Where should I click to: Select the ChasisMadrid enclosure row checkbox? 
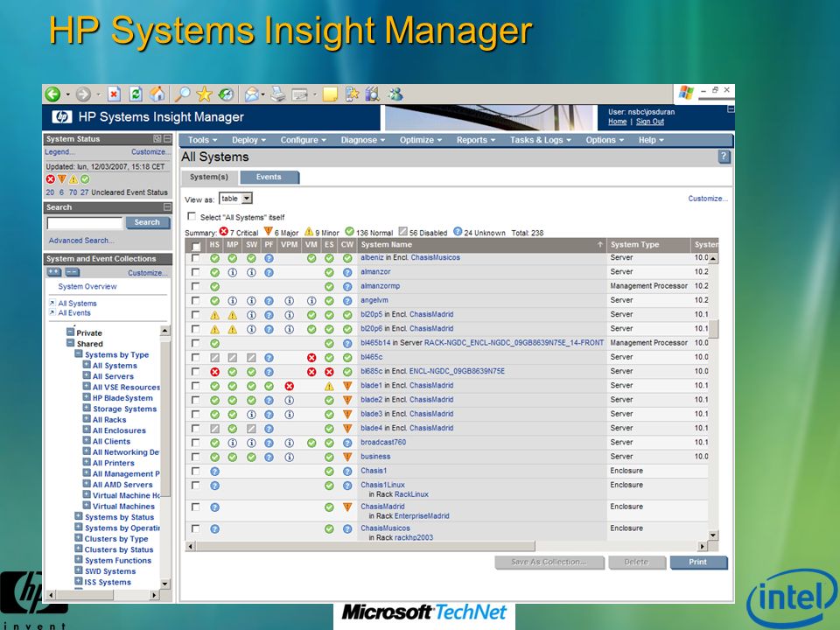click(x=195, y=507)
